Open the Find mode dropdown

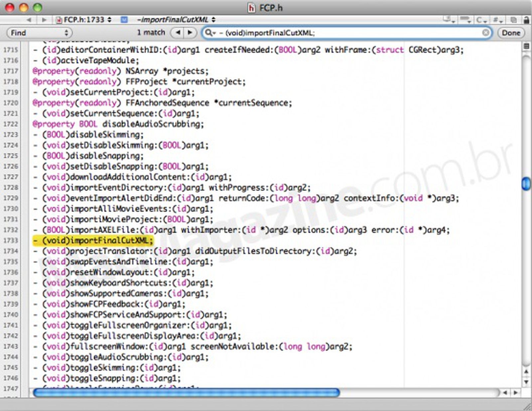tap(39, 33)
